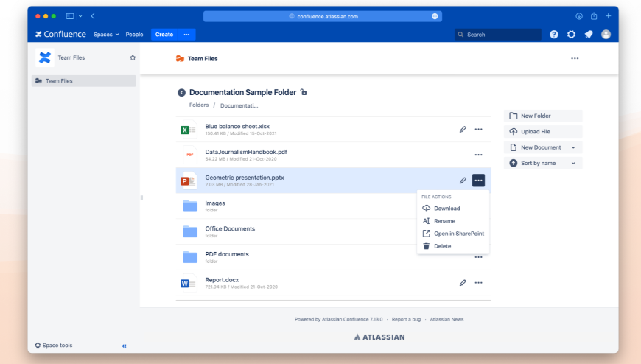Open Blue balance sheet.xlsx file name
The width and height of the screenshot is (641, 364).
pos(237,127)
